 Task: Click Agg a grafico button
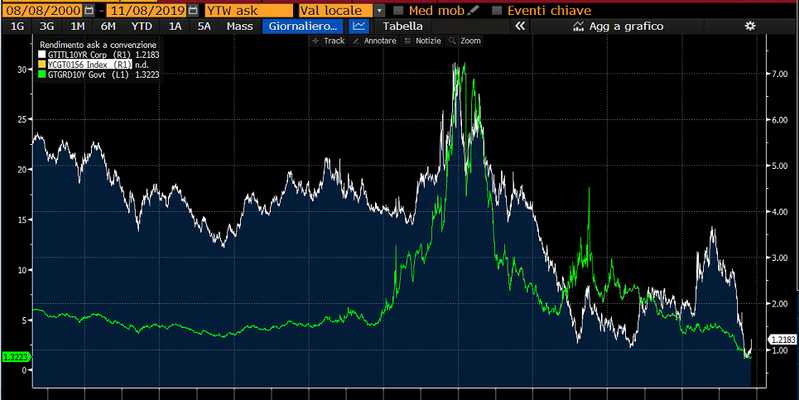[x=618, y=26]
